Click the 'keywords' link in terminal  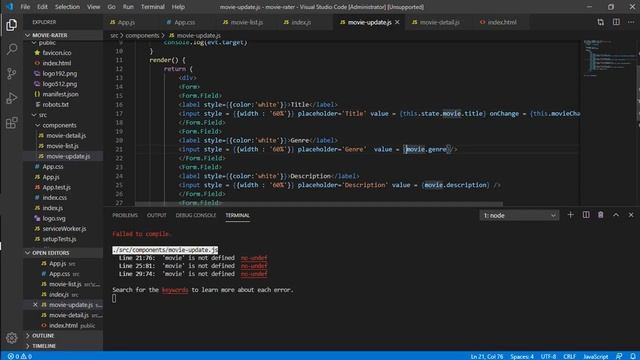(175, 290)
